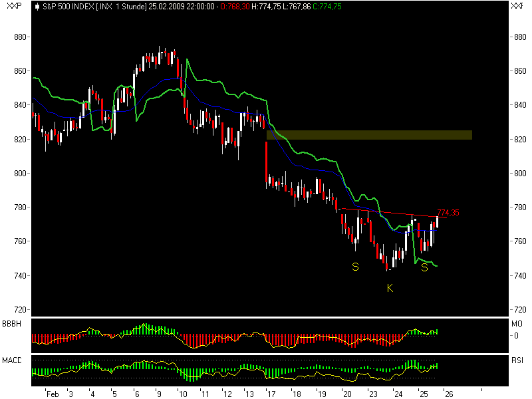This screenshot has height=399, width=532.
Task: Click the XXP marker at top right
Action: [x=518, y=7]
